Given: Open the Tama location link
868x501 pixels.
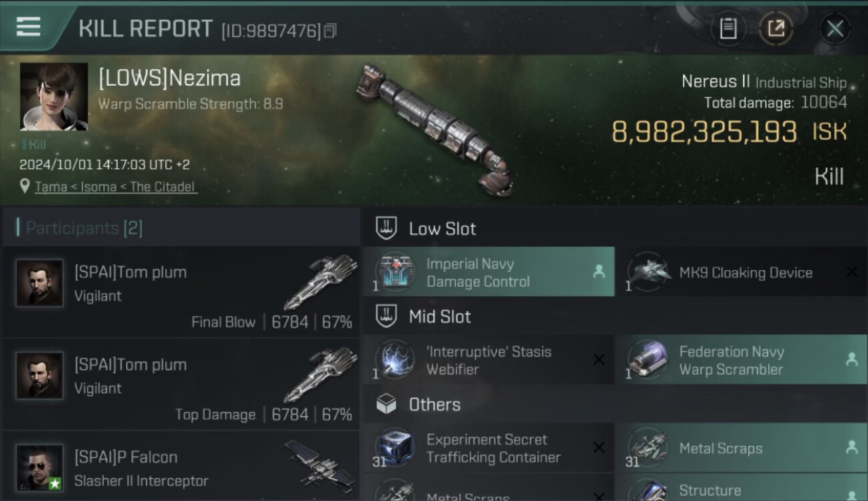Looking at the screenshot, I should (x=51, y=187).
